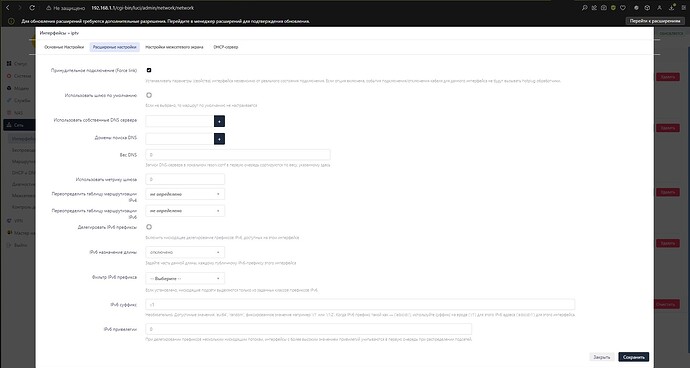Image resolution: width=690 pixels, height=368 pixels.
Task: Click into IPv6 suffix input field
Action: [x=360, y=305]
